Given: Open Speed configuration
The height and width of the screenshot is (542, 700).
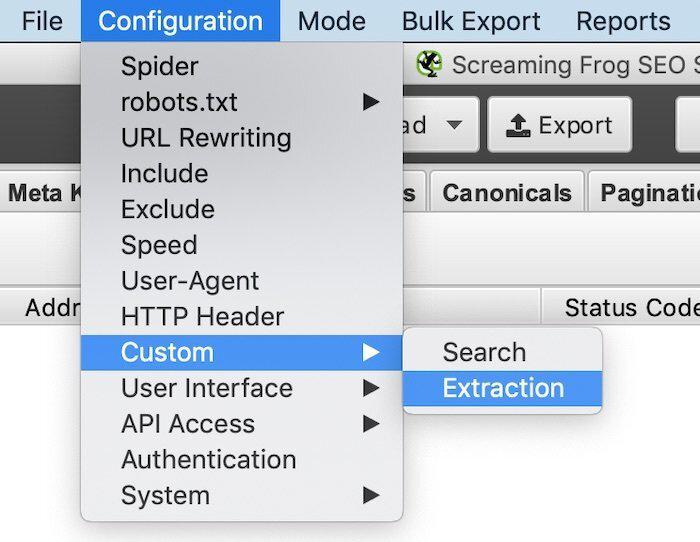Looking at the screenshot, I should pos(159,245).
